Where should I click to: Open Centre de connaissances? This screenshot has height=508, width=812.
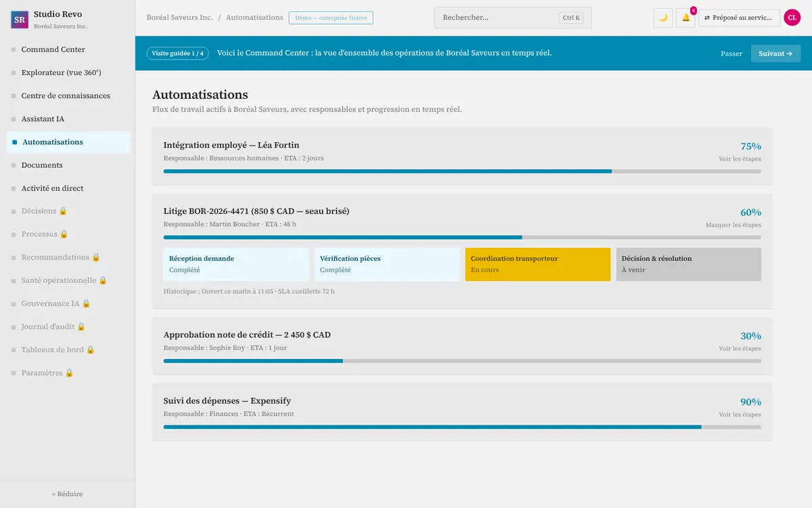pos(68,96)
